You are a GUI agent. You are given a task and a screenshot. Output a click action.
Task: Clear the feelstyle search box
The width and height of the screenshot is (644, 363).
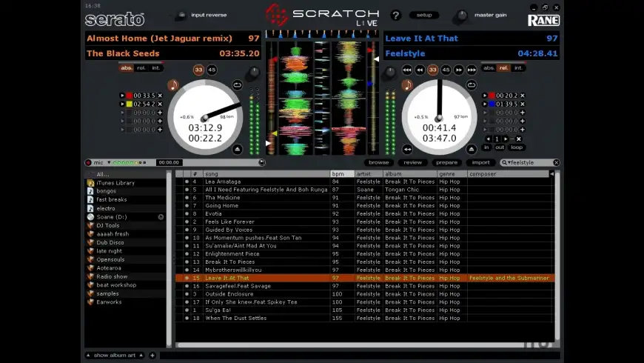tap(557, 163)
